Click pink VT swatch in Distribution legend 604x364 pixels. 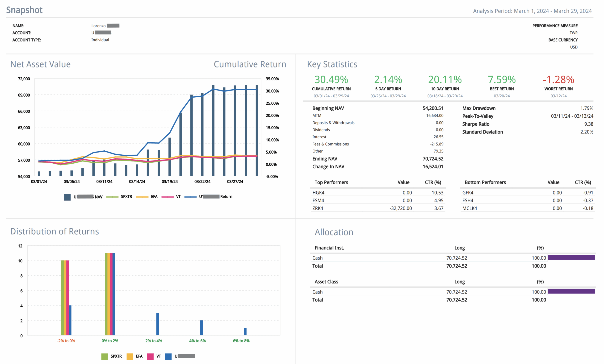(150, 356)
